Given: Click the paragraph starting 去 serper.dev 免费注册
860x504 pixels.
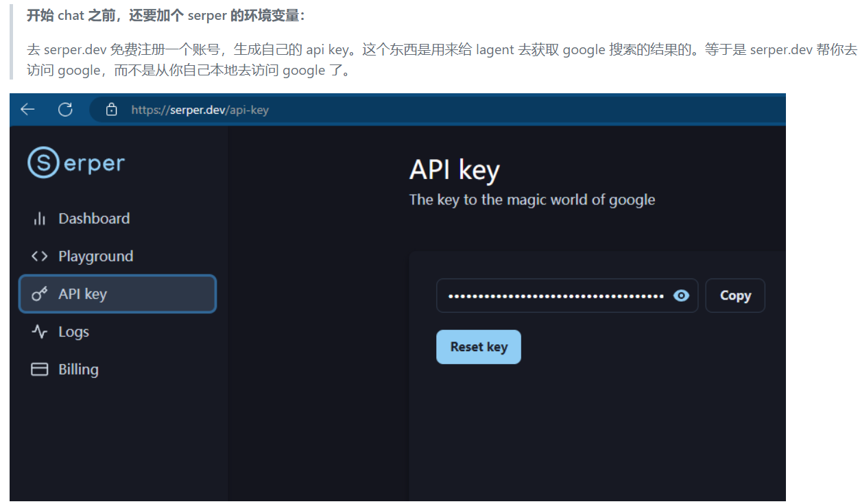Looking at the screenshot, I should point(442,60).
